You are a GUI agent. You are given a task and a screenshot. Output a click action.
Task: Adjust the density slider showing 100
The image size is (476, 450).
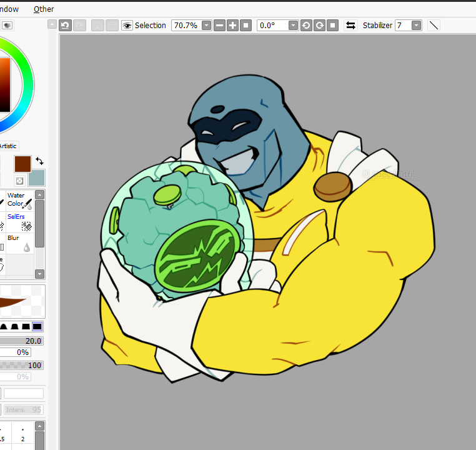pos(21,365)
